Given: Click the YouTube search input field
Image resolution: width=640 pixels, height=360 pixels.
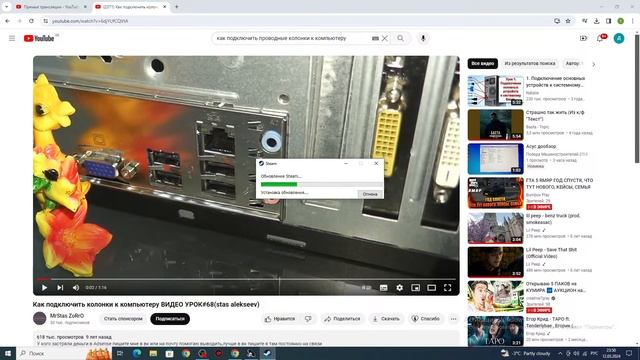Looking at the screenshot, I should [x=292, y=38].
